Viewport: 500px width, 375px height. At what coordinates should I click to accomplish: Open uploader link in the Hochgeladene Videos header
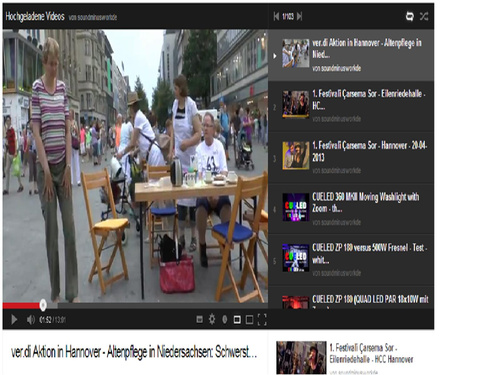[93, 17]
